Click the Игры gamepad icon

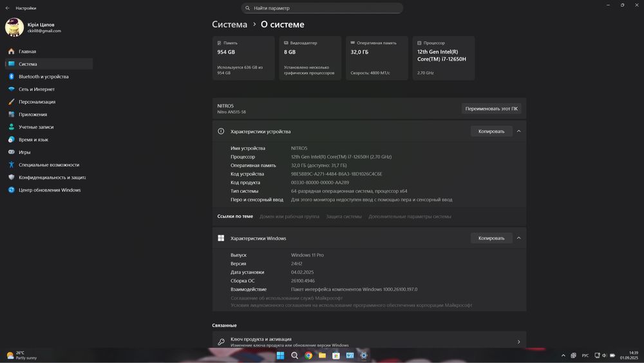12,152
